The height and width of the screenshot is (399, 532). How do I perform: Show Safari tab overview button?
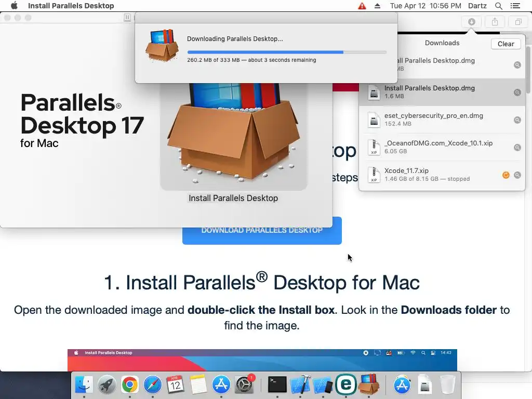coord(518,22)
